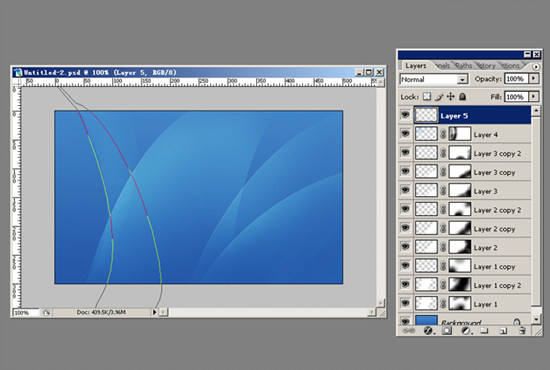Switch to the Layers tab
Image resolution: width=550 pixels, height=370 pixels.
point(416,66)
